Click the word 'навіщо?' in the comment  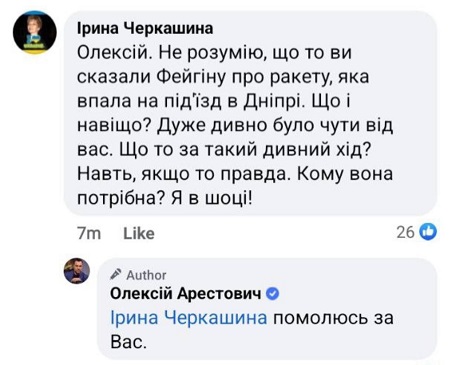tap(114, 127)
